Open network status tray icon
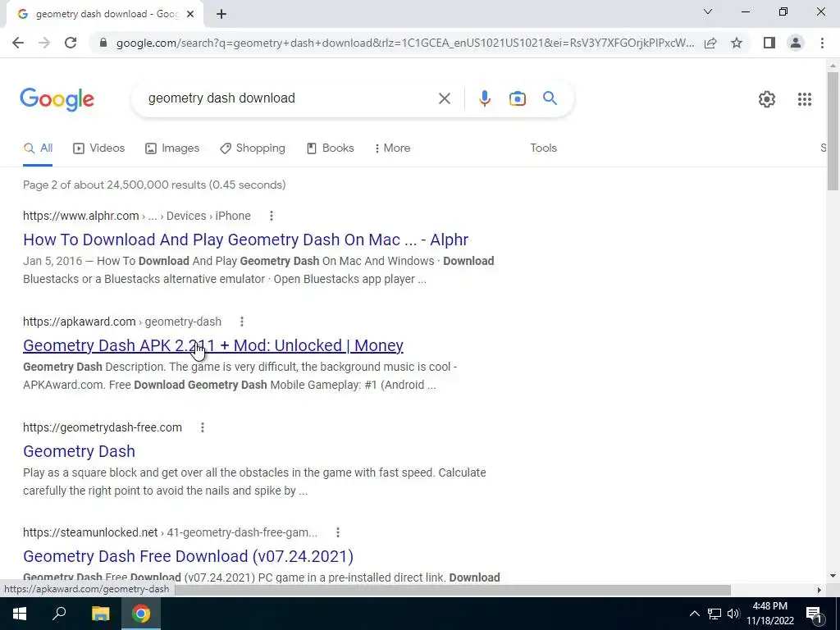The width and height of the screenshot is (840, 630). 714,614
